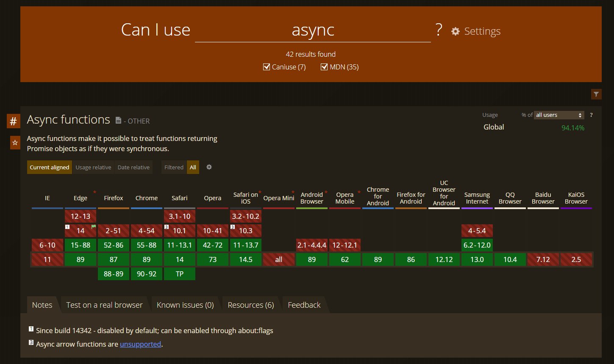Open the Feedback tab
This screenshot has width=614, height=364.
pos(304,305)
